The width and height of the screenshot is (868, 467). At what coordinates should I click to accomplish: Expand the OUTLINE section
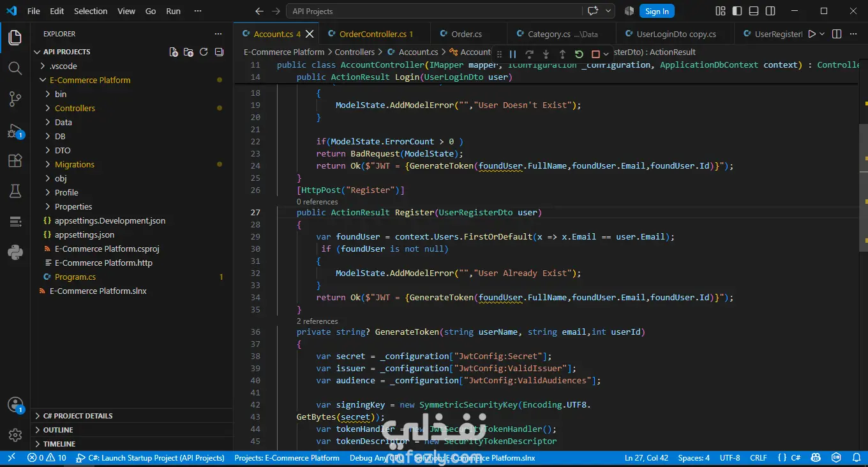pos(131,430)
